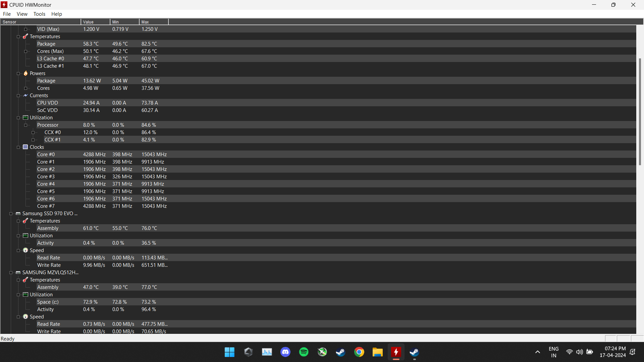Collapse the Clocks tree node

point(18,147)
